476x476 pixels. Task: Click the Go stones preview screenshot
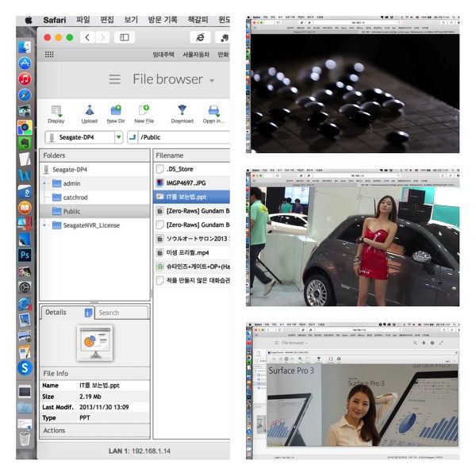[352, 84]
